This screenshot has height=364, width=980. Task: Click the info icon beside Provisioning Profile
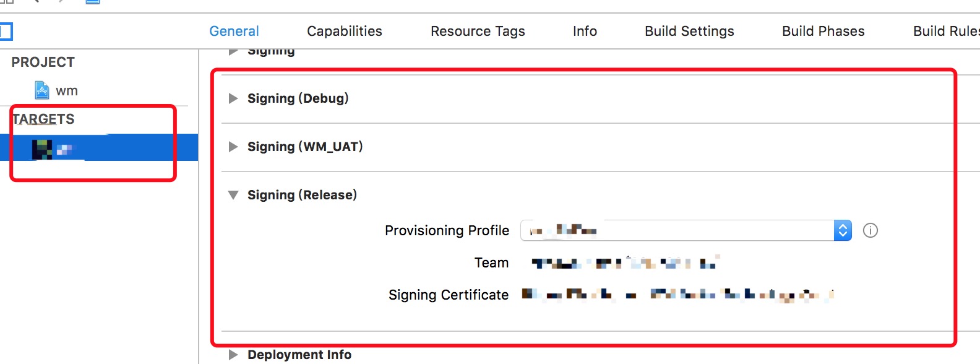tap(870, 230)
